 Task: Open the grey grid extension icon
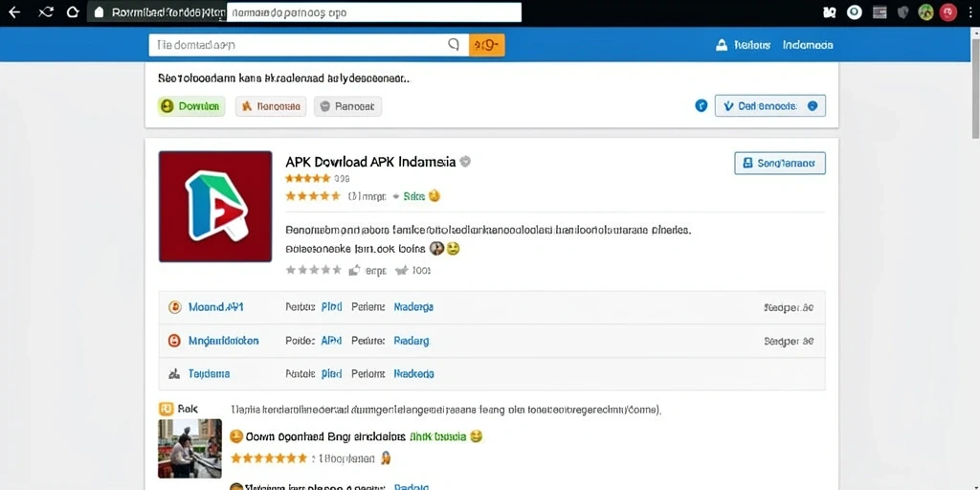(880, 12)
